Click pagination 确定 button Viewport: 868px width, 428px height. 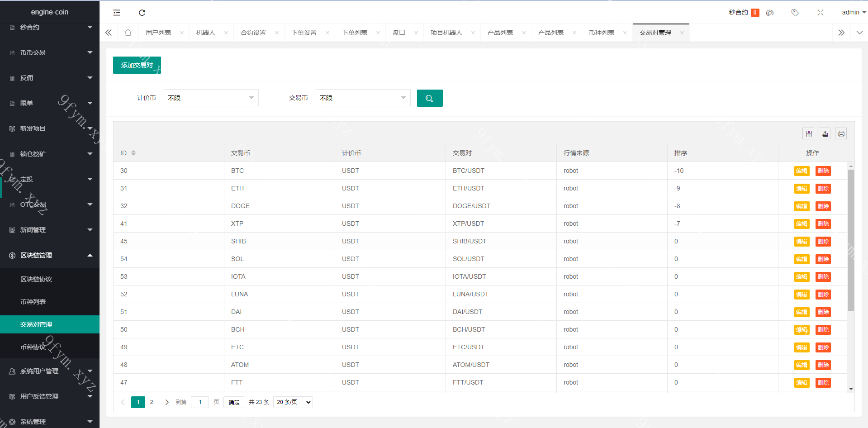tap(234, 402)
